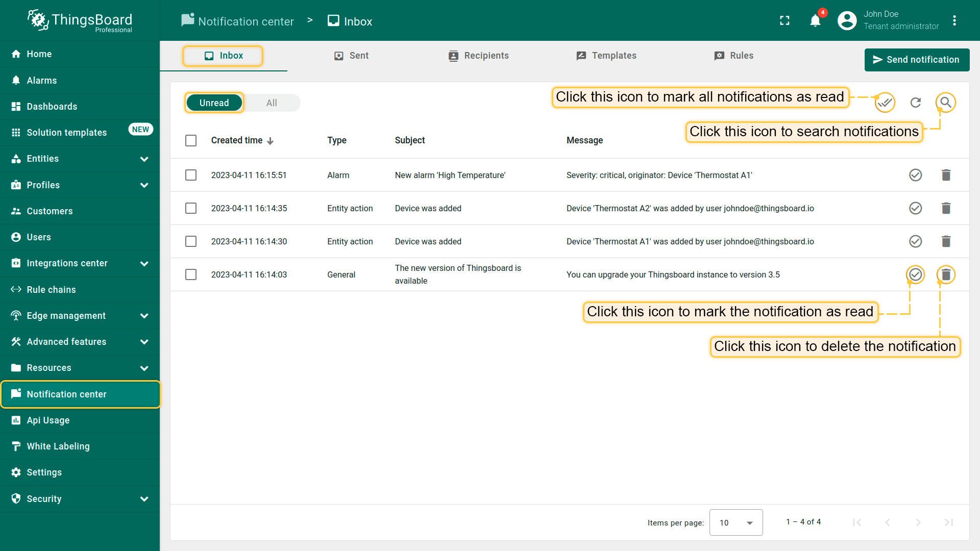
Task: Open the Recipients tab
Action: pos(479,56)
